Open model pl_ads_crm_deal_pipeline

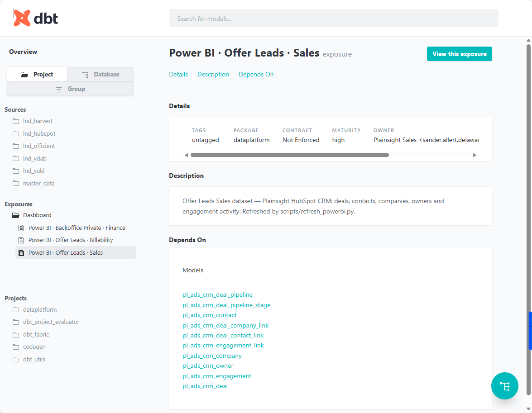pos(217,294)
